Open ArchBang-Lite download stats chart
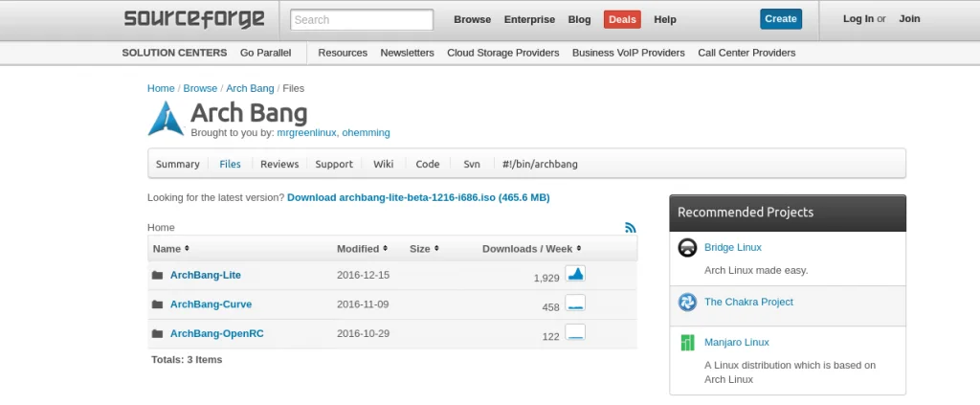This screenshot has width=980, height=405. pos(575,274)
